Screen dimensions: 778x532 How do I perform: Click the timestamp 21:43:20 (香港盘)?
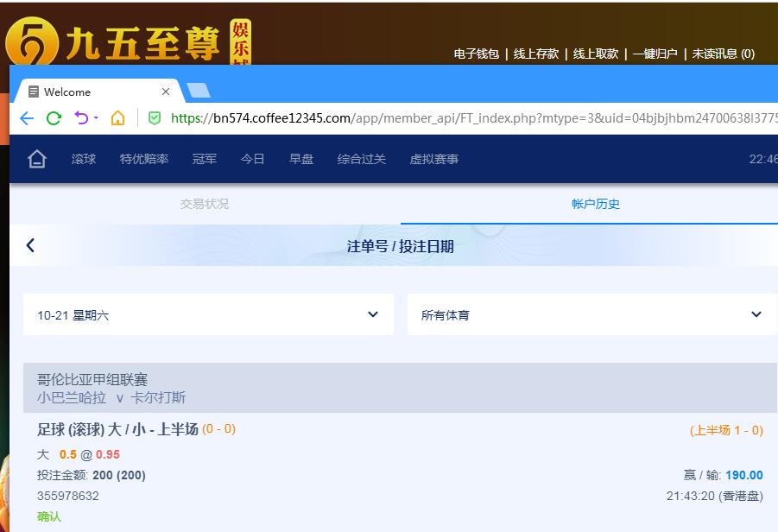click(714, 496)
